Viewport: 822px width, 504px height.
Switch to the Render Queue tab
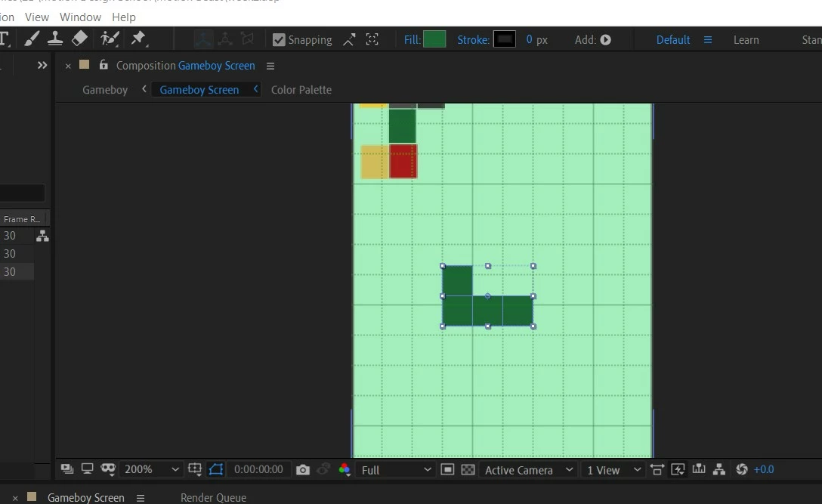coord(213,497)
